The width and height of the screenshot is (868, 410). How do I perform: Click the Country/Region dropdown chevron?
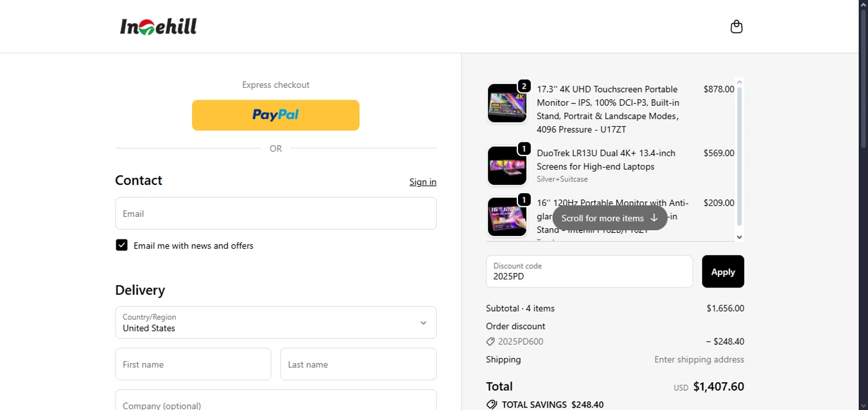tap(423, 323)
